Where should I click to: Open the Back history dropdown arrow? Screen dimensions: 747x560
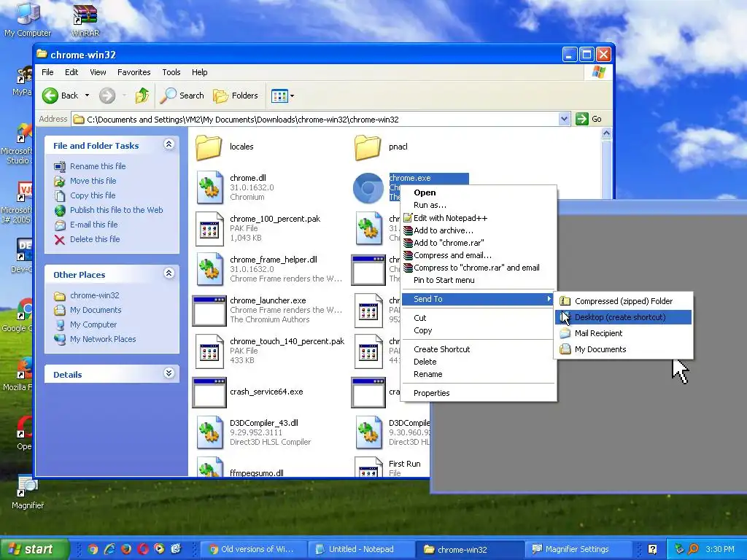88,96
